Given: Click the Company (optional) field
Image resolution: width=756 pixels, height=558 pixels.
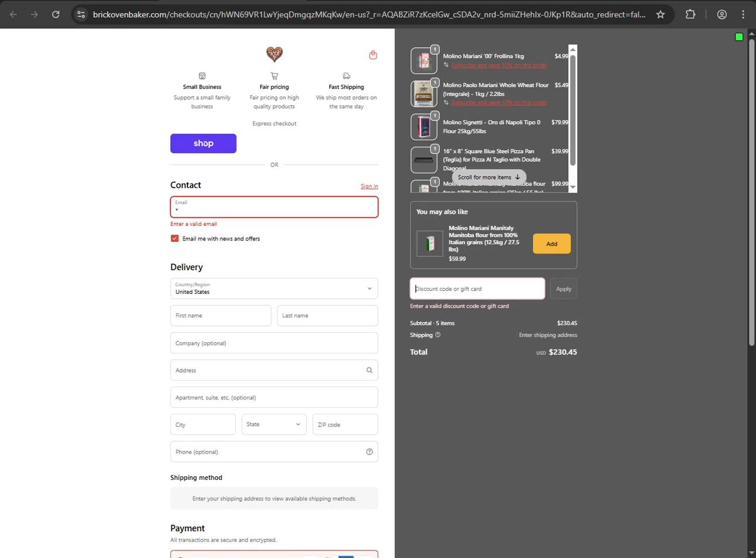Looking at the screenshot, I should [x=274, y=343].
